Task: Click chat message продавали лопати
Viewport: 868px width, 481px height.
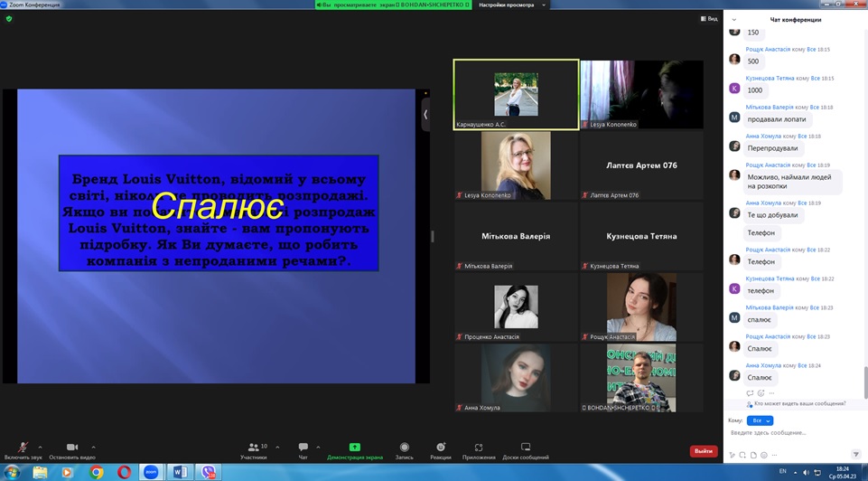Action: 777,119
